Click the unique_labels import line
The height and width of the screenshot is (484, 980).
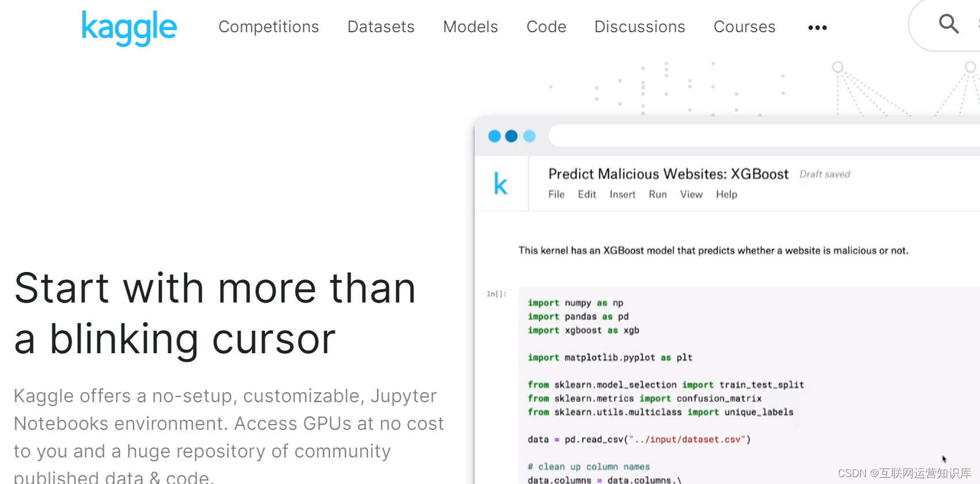click(x=660, y=413)
